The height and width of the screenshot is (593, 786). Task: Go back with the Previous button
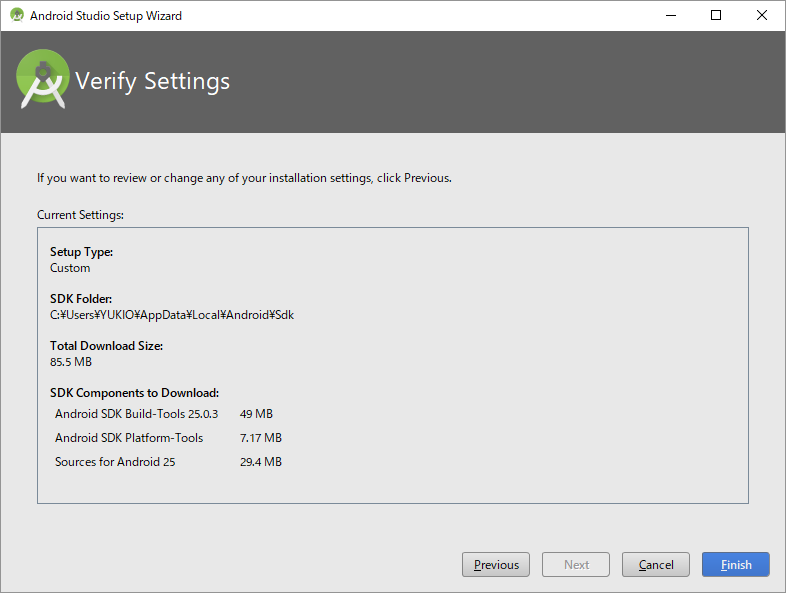[496, 565]
